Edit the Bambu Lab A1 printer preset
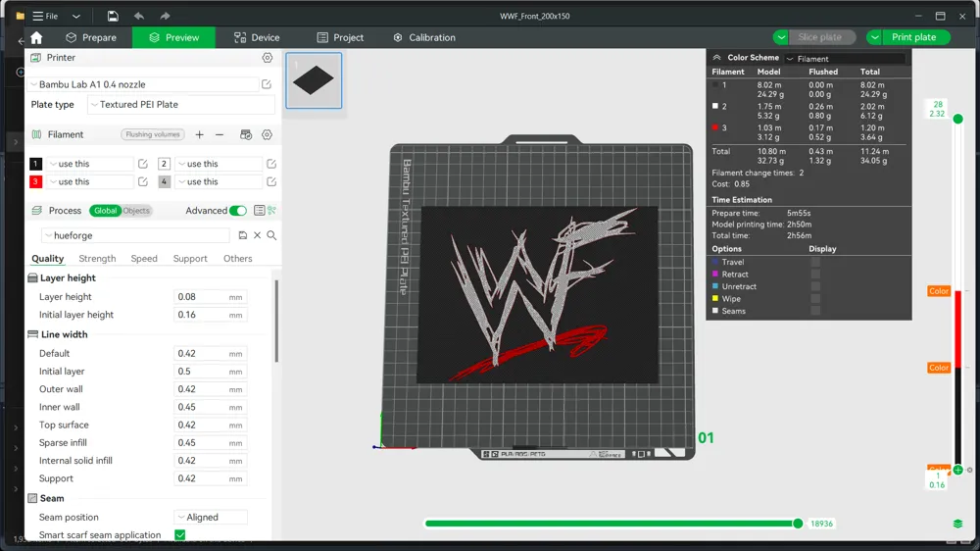This screenshot has height=551, width=980. click(267, 84)
